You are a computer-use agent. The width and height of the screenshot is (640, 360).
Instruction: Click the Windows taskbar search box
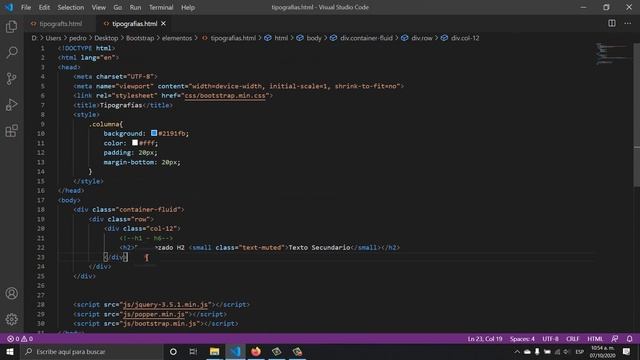pyautogui.click(x=91, y=351)
